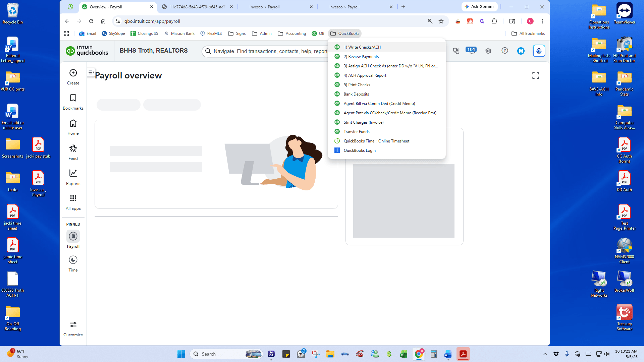This screenshot has height=362, width=644.
Task: Expand the Admin bookmarks folder
Action: 262,34
